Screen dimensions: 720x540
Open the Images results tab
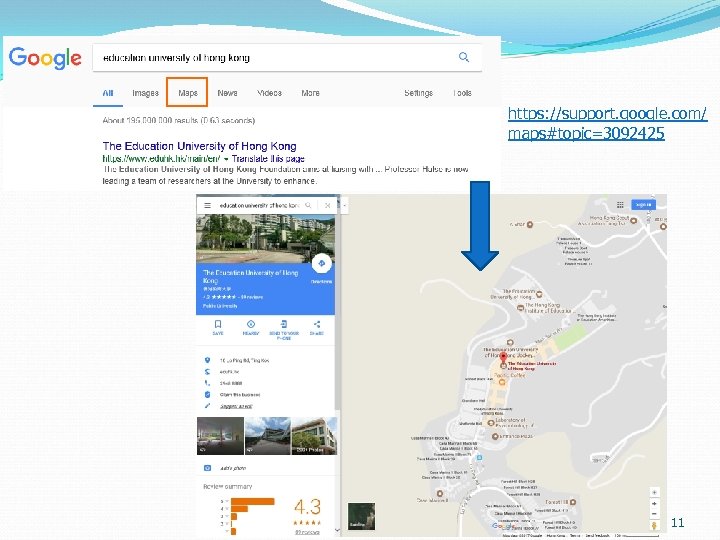[145, 93]
